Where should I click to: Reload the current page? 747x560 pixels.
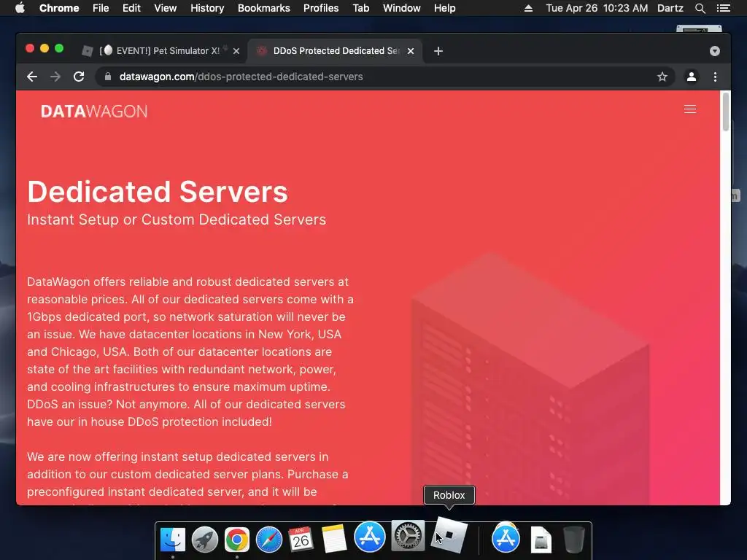79,77
